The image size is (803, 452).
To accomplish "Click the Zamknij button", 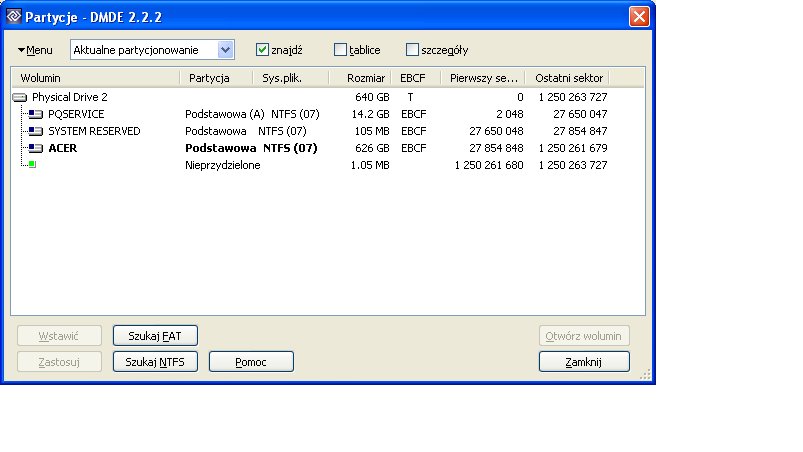I will (584, 362).
